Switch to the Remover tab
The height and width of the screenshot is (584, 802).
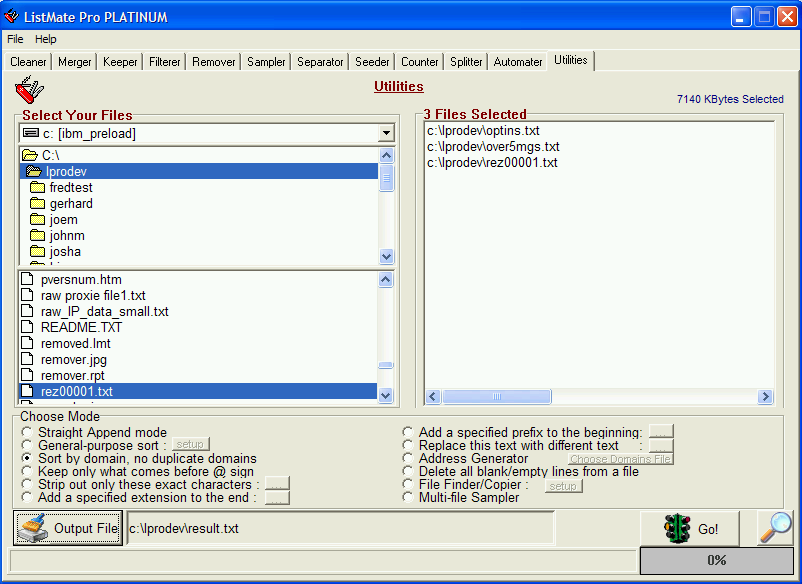[214, 62]
